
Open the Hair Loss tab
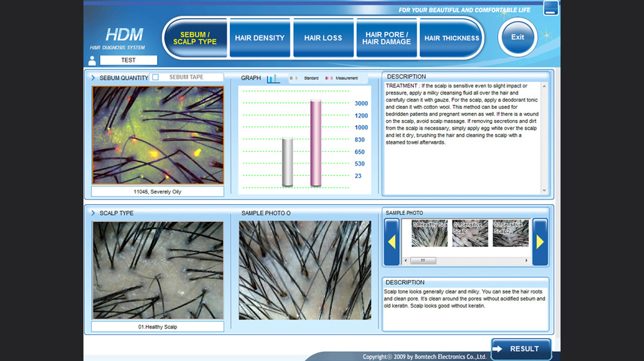tap(323, 38)
